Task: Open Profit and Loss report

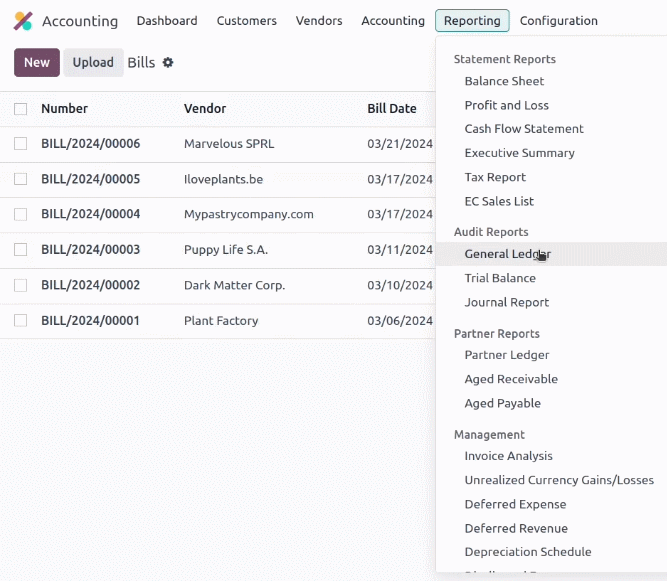Action: point(507,105)
